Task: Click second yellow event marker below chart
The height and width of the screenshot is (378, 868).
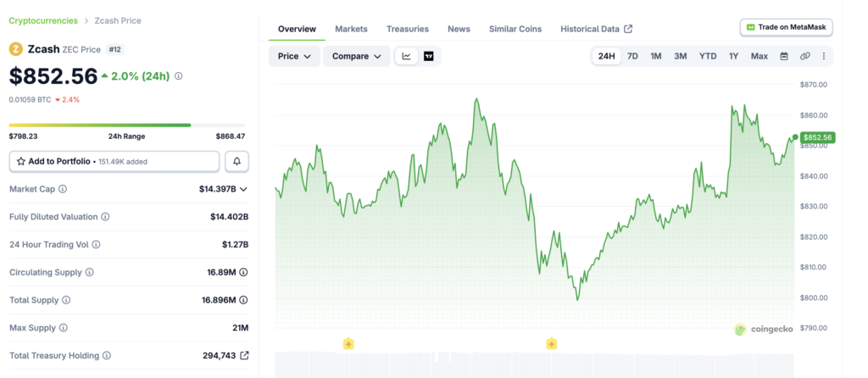Action: pos(551,344)
